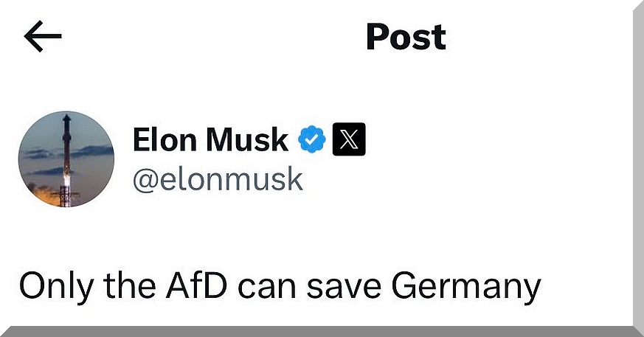The height and width of the screenshot is (337, 644).
Task: Open Elon Musk's profile picture
Action: [x=66, y=159]
